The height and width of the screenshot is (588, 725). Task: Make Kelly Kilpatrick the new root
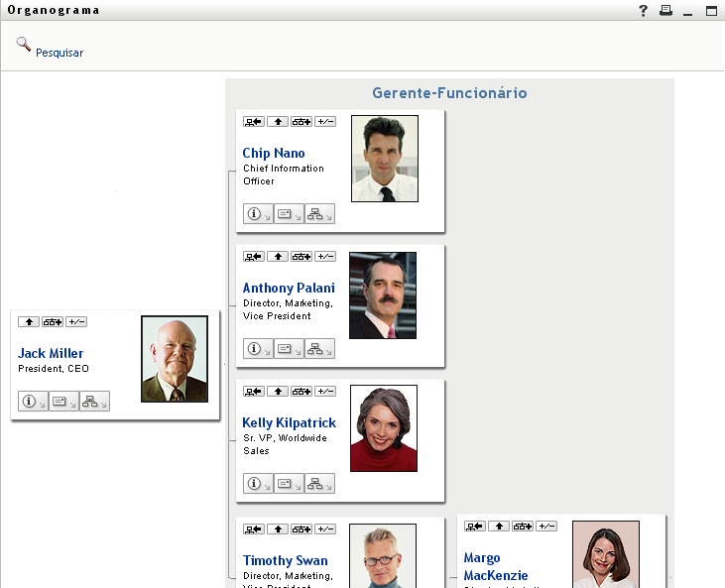(x=254, y=392)
